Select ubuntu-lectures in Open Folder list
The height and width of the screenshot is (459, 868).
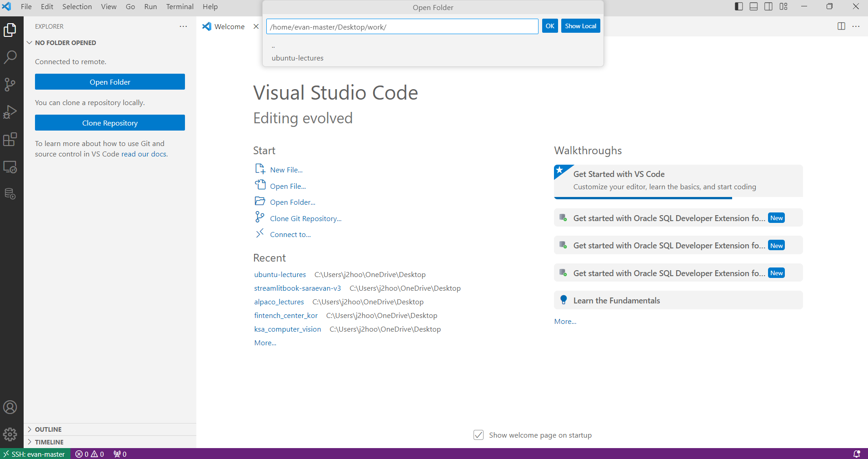pyautogui.click(x=433, y=58)
